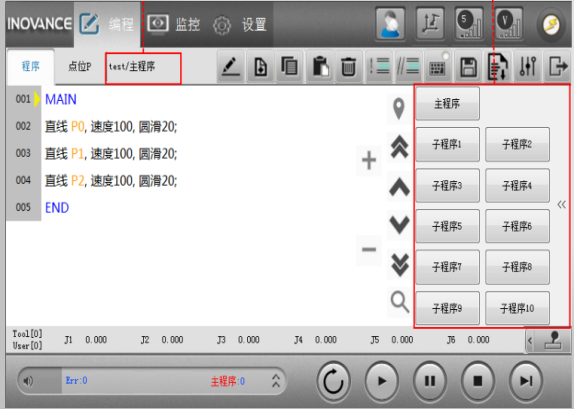Select the 主程序 button
This screenshot has height=409, width=574.
click(x=447, y=104)
